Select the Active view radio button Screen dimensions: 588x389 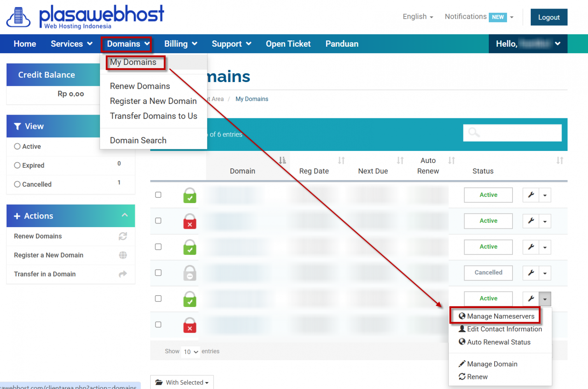coord(17,146)
